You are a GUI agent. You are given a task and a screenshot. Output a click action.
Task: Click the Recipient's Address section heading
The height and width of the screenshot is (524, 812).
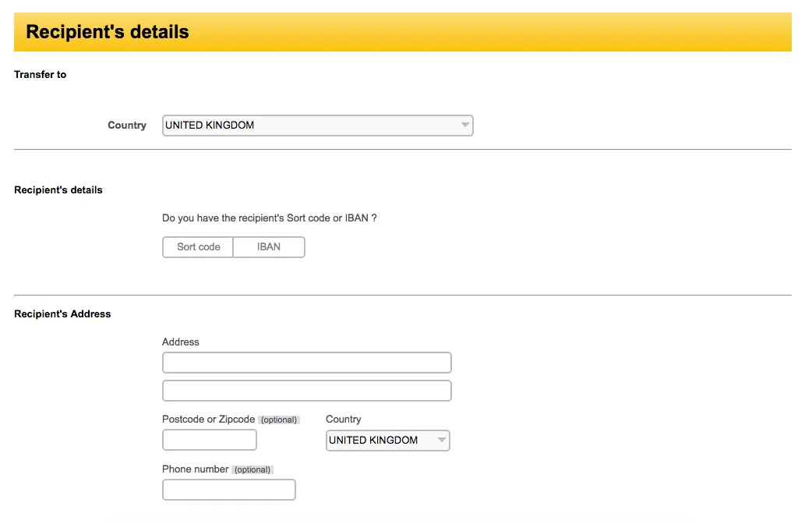coord(62,314)
